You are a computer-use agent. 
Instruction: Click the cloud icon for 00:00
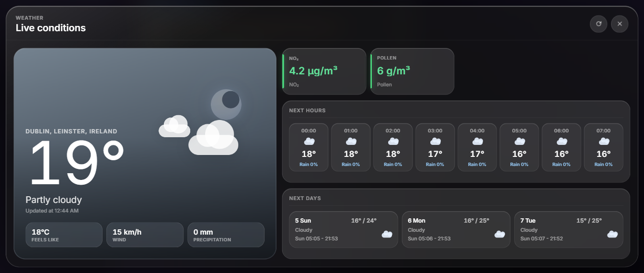pyautogui.click(x=309, y=142)
